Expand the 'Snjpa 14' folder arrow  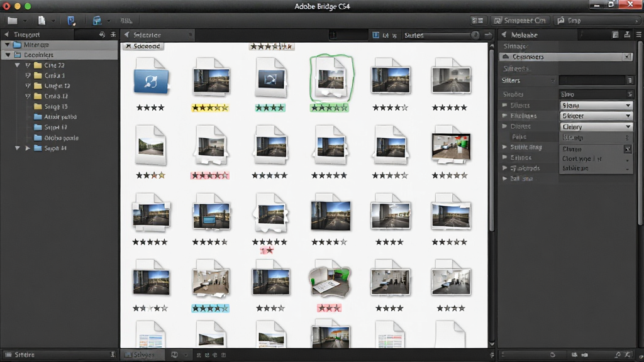tap(28, 148)
